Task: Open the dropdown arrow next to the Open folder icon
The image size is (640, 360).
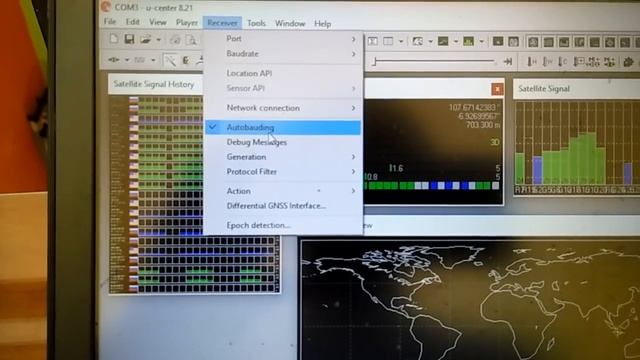Action: pyautogui.click(x=159, y=40)
